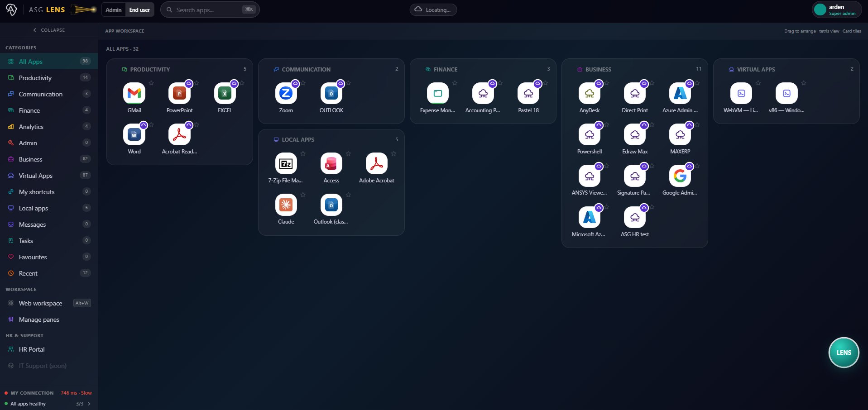Open the GMail app icon
Viewport: 868px width, 410px height.
point(134,93)
